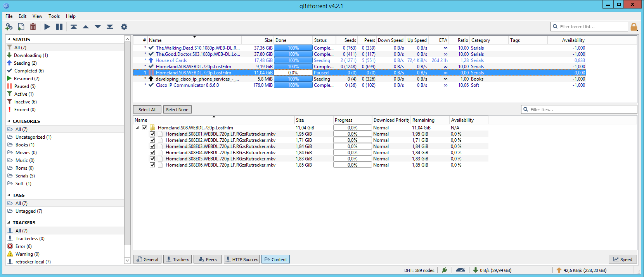Click the Add torrent file toolbar icon
The image size is (644, 277).
pos(21,27)
